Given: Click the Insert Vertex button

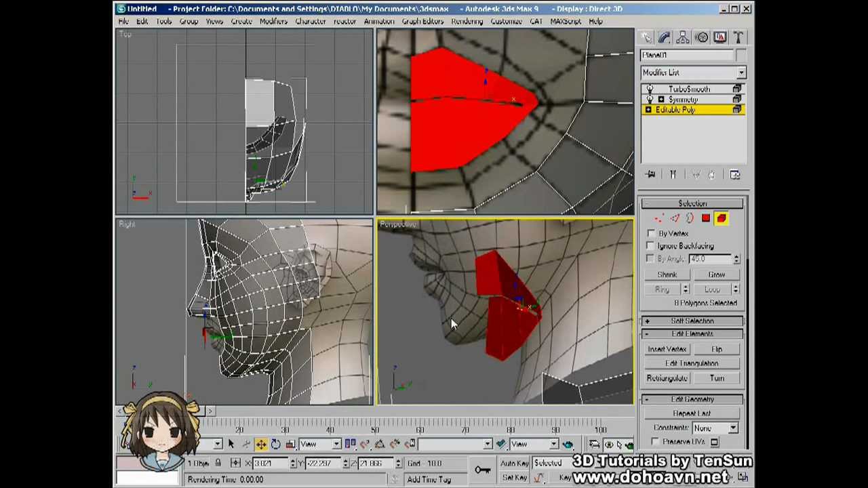Looking at the screenshot, I should coord(667,349).
